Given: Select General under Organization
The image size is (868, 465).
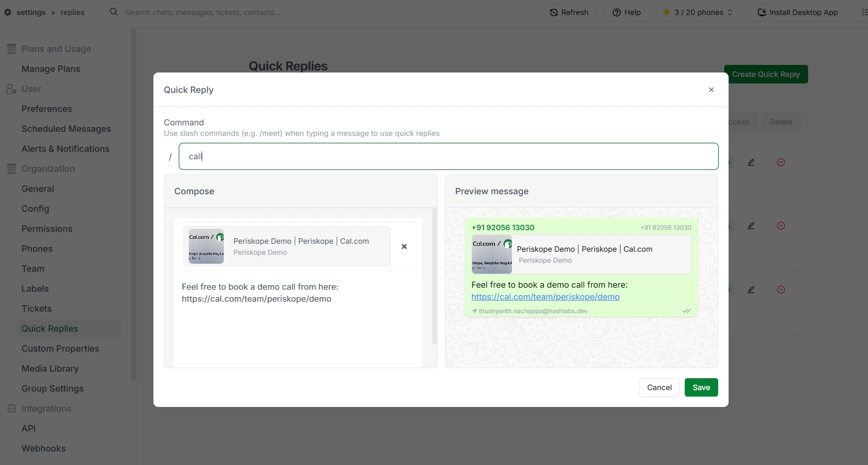Looking at the screenshot, I should coord(38,189).
